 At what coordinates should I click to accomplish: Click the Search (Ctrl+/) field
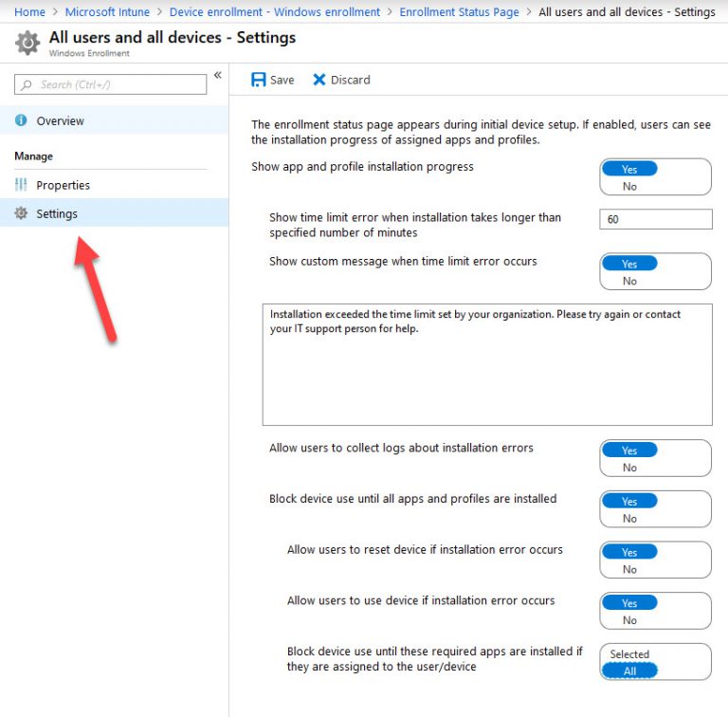[x=111, y=84]
